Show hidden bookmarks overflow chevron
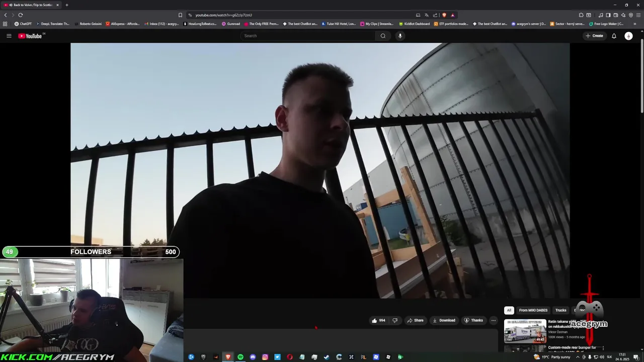The height and width of the screenshot is (362, 644). pyautogui.click(x=635, y=24)
